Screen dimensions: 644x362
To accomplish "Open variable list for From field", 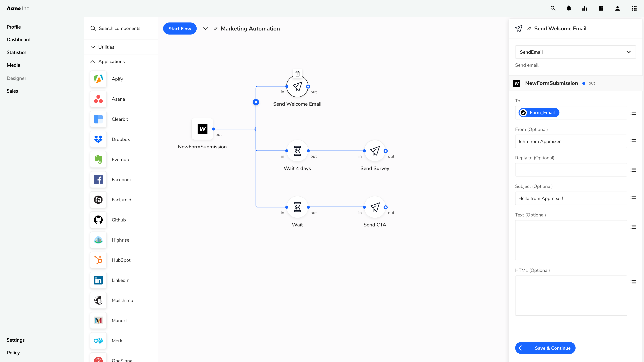I will pos(633,141).
